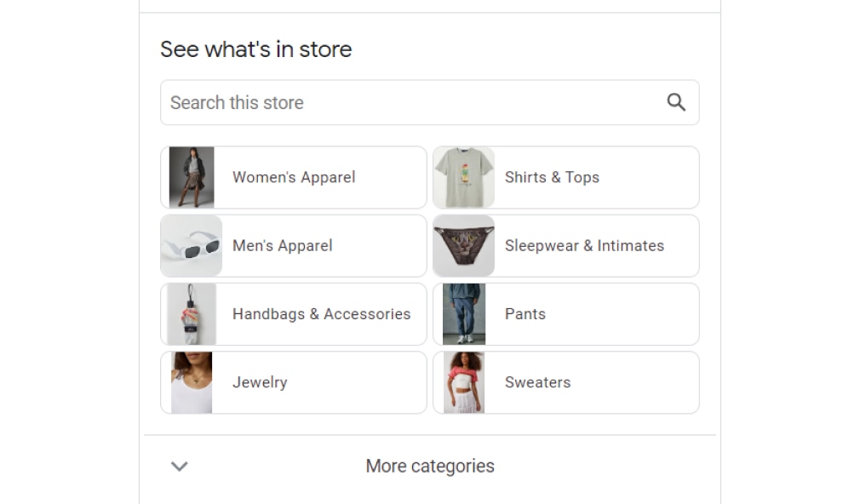Open the Women's Apparel category
This screenshot has height=504, width=860.
click(294, 177)
